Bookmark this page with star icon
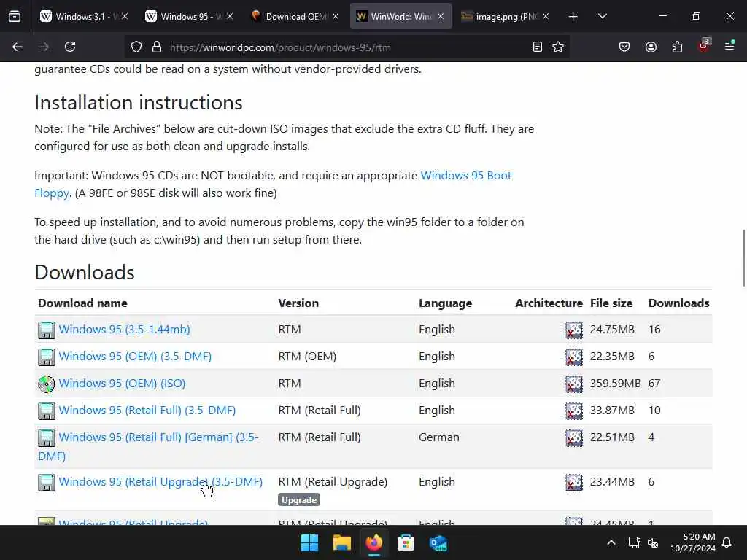Screen dimensions: 747x560 point(558,47)
